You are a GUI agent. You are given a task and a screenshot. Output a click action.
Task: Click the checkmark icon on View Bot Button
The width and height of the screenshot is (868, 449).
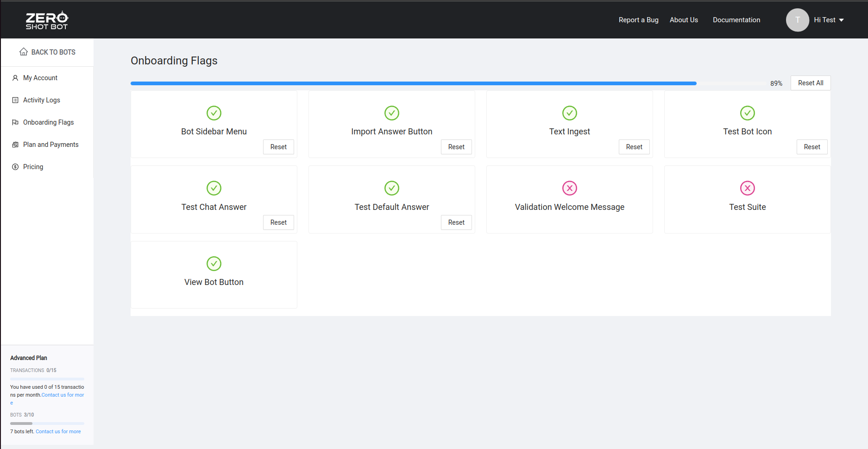214,264
